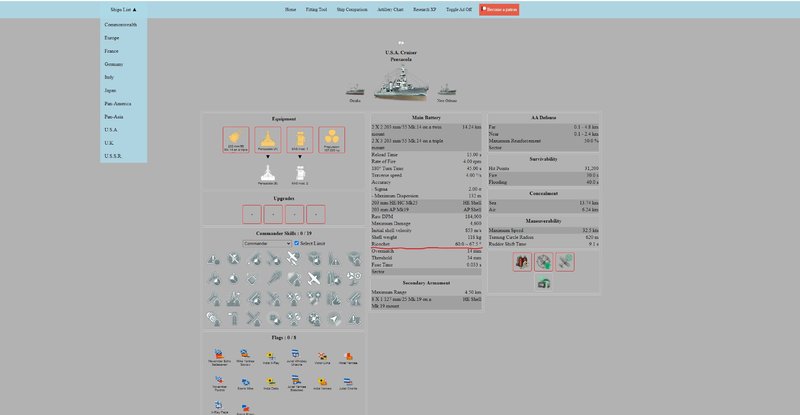The height and width of the screenshot is (415, 800).
Task: Open the Artillery Chart page
Action: (x=390, y=10)
